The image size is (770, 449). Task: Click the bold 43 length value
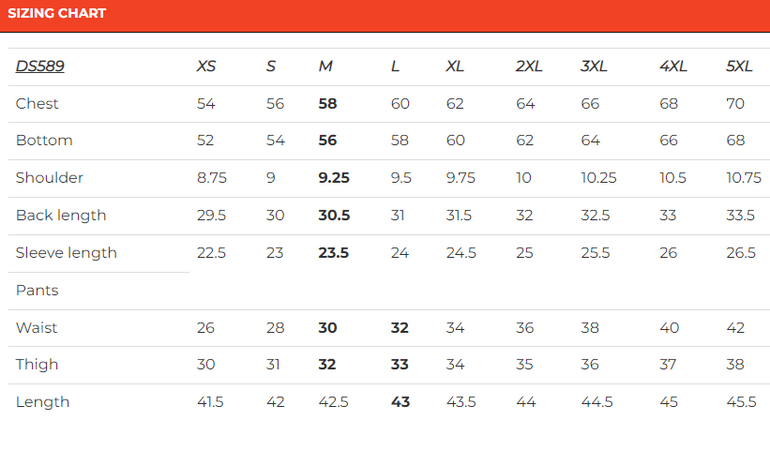pos(400,402)
